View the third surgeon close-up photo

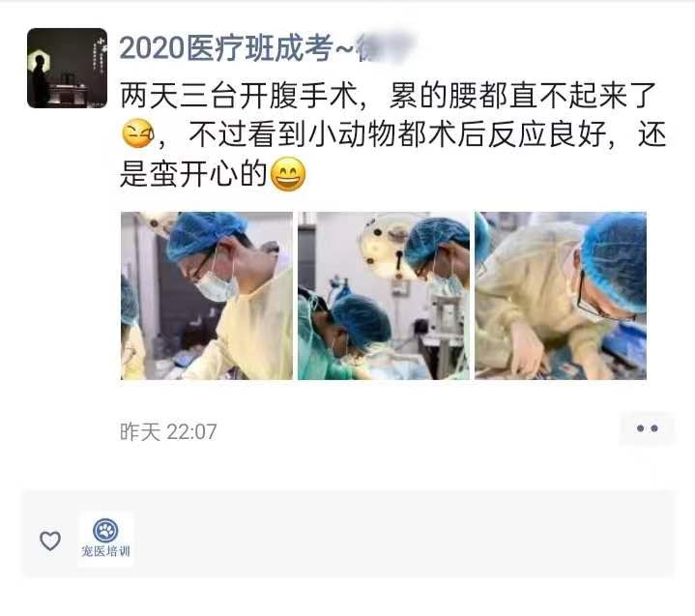point(561,296)
